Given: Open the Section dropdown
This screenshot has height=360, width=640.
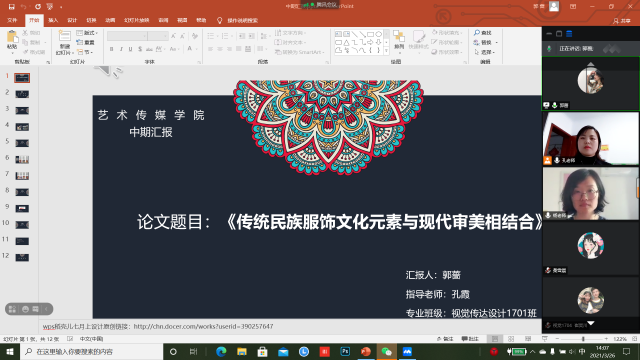Looking at the screenshot, I should click(85, 52).
